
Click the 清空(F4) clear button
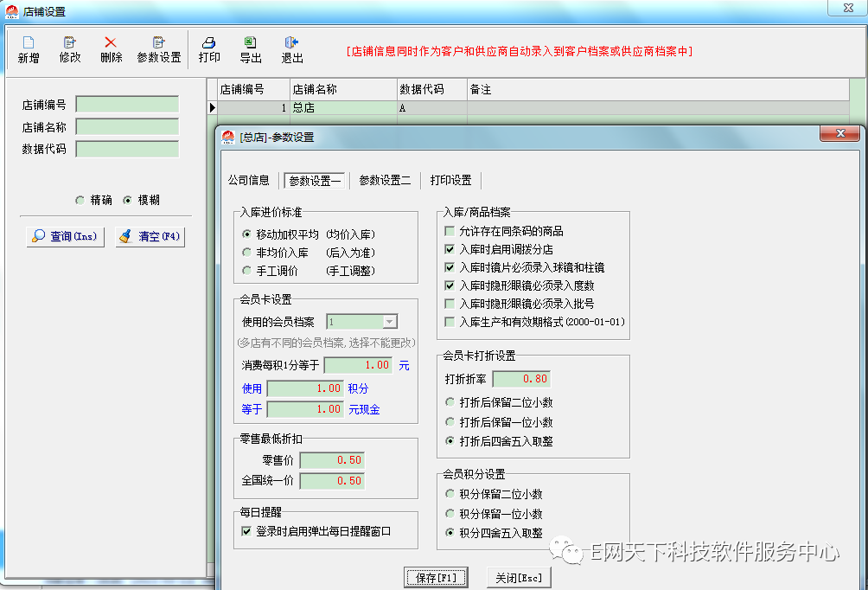(x=150, y=236)
